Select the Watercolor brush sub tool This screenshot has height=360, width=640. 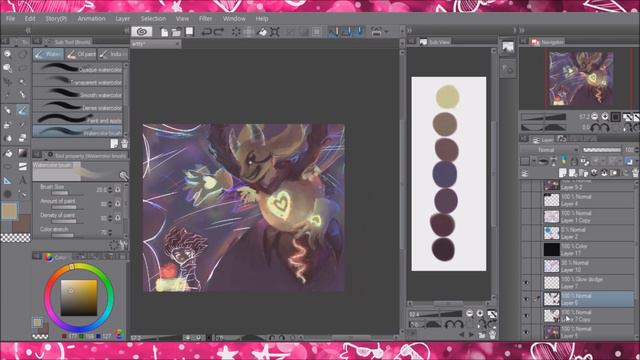pyautogui.click(x=78, y=132)
